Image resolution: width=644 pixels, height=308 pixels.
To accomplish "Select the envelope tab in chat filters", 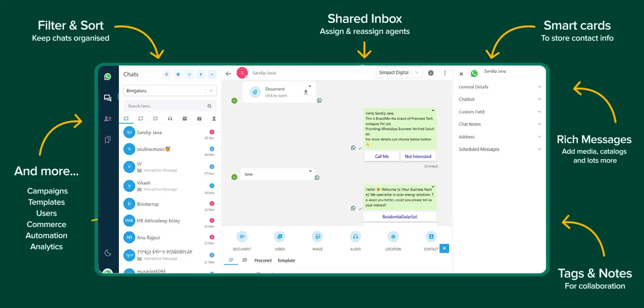I will point(184,119).
